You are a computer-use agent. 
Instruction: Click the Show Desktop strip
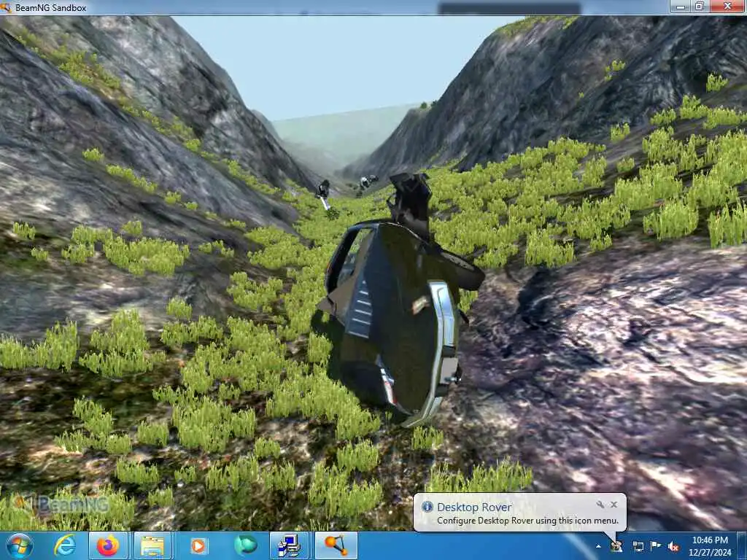pyautogui.click(x=742, y=545)
